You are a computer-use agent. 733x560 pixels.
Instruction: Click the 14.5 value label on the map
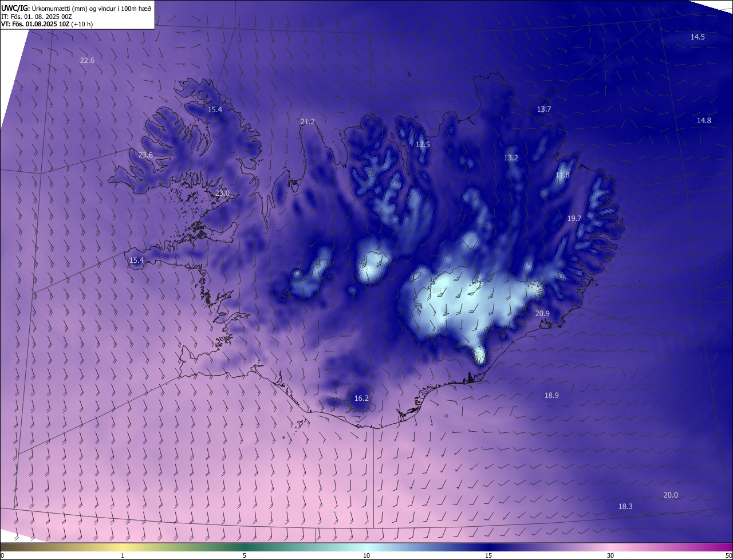[697, 37]
